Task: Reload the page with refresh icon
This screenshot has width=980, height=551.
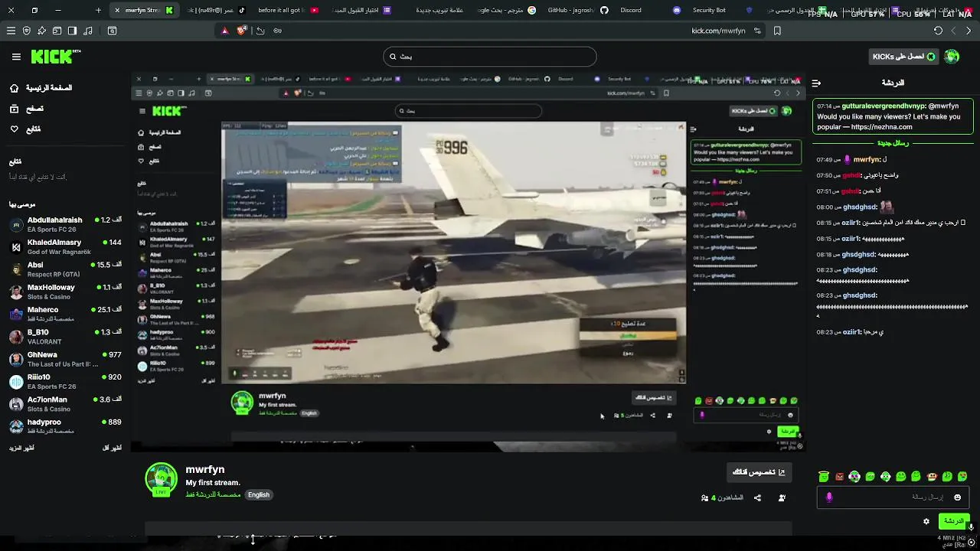Action: click(938, 31)
